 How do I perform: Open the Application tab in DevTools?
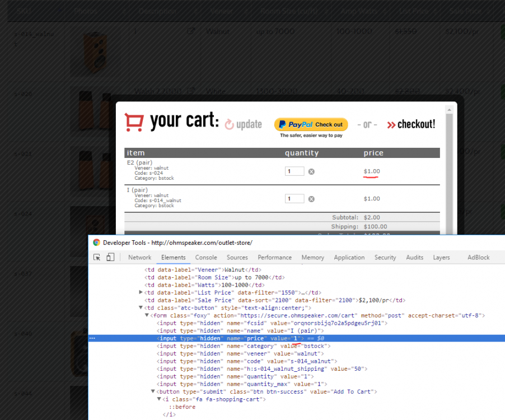tap(349, 258)
